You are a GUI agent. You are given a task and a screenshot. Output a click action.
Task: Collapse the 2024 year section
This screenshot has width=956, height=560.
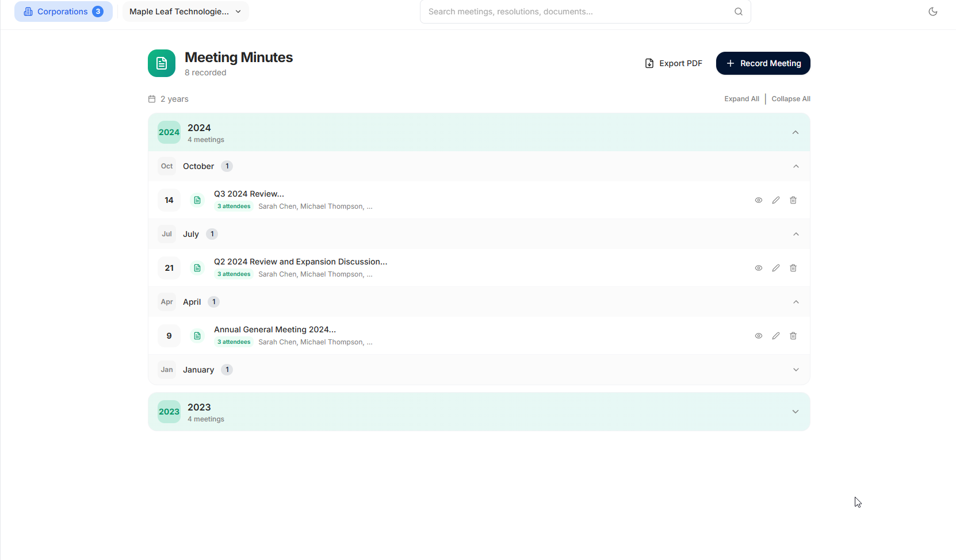(x=479, y=132)
